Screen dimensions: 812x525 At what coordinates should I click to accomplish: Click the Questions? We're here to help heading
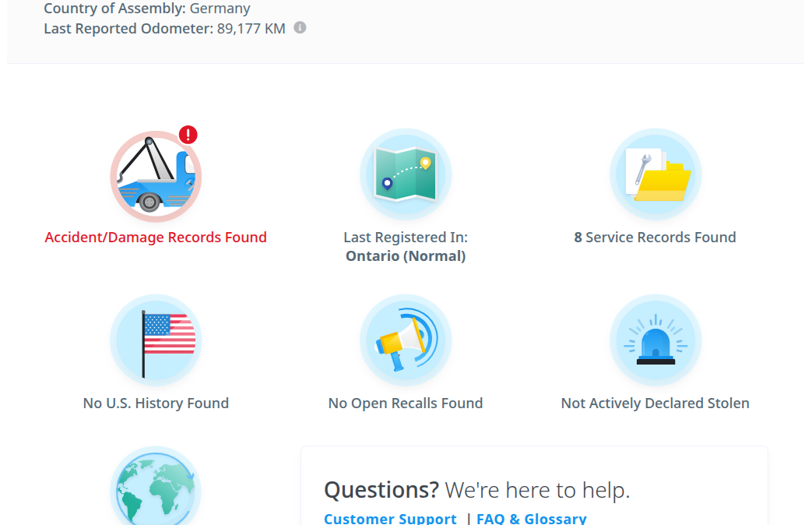pyautogui.click(x=477, y=490)
